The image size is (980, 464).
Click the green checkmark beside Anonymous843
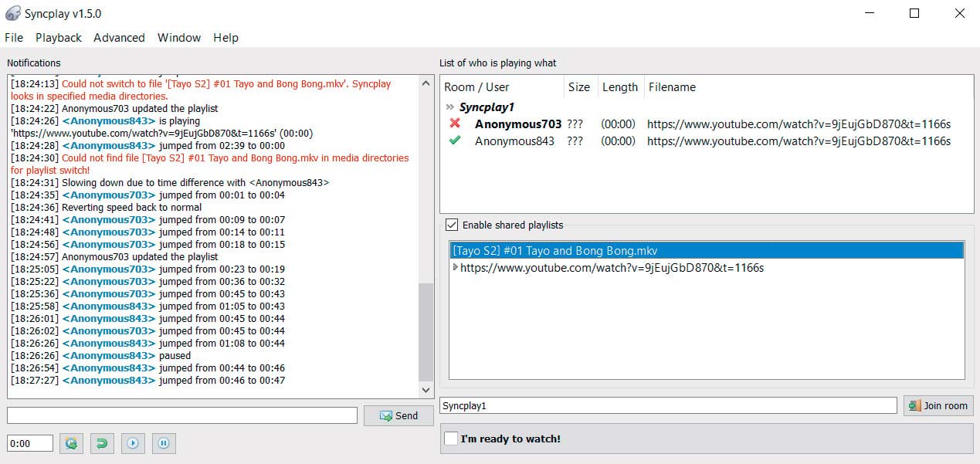454,141
